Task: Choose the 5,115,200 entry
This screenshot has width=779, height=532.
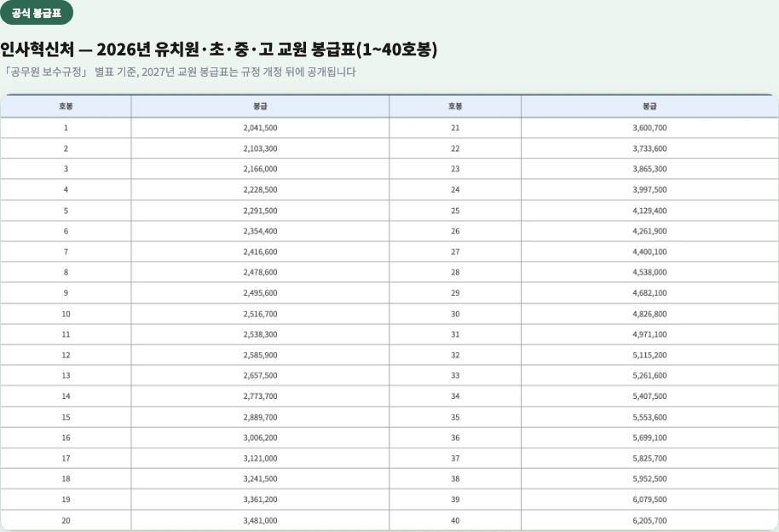Action: pos(649,356)
